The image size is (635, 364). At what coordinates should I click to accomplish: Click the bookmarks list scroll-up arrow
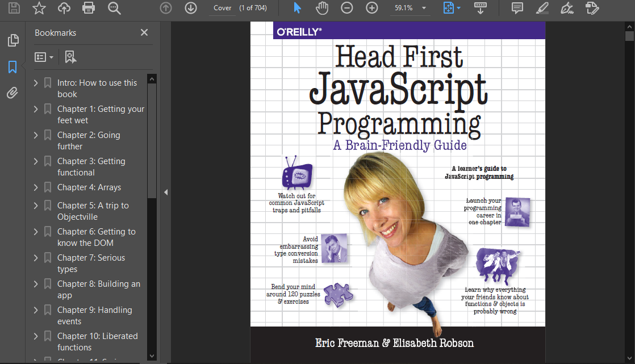[152, 79]
